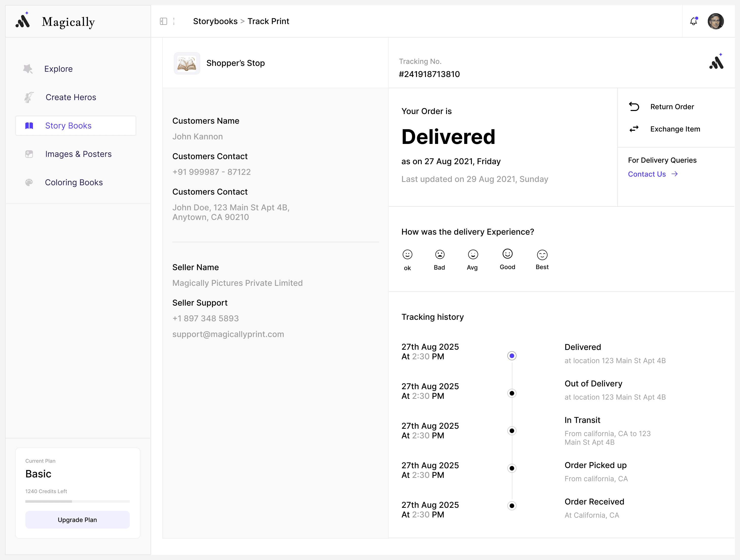
Task: Go to Images & Posters section
Action: tap(78, 154)
